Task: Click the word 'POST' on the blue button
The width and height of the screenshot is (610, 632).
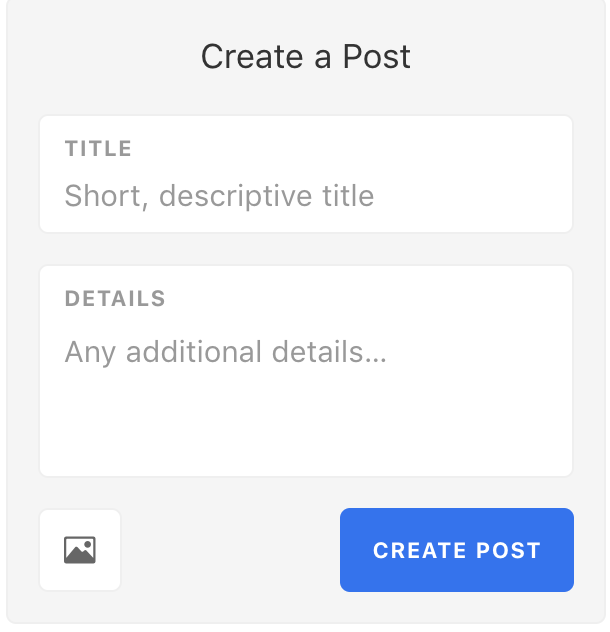Action: (x=508, y=550)
